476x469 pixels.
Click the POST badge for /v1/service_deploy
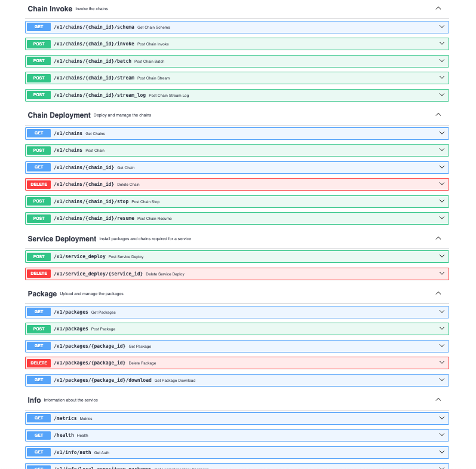tap(39, 256)
